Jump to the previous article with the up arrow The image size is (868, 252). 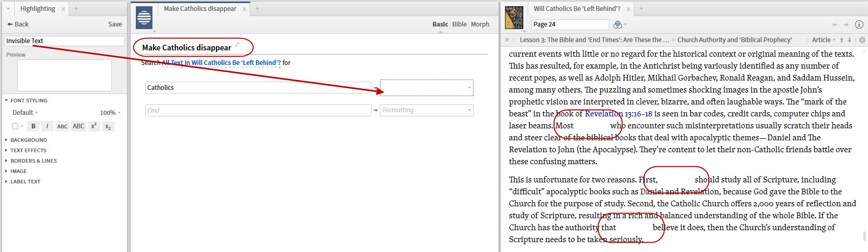pos(841,40)
